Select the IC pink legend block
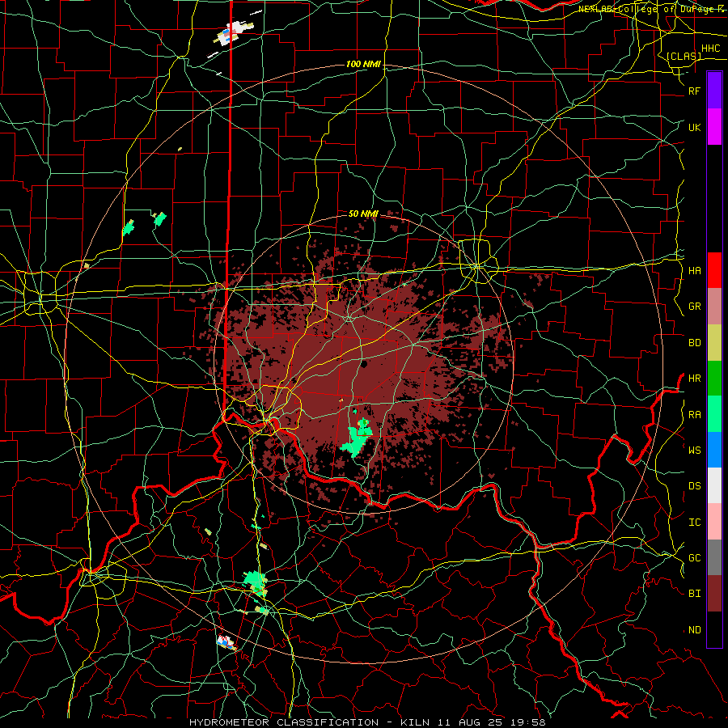The width and height of the screenshot is (728, 728). pos(714,522)
